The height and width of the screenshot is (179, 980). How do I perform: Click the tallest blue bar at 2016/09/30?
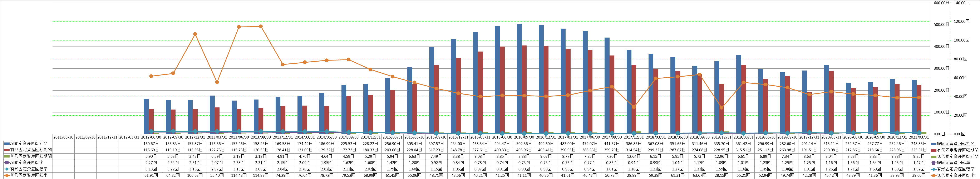tap(519, 79)
